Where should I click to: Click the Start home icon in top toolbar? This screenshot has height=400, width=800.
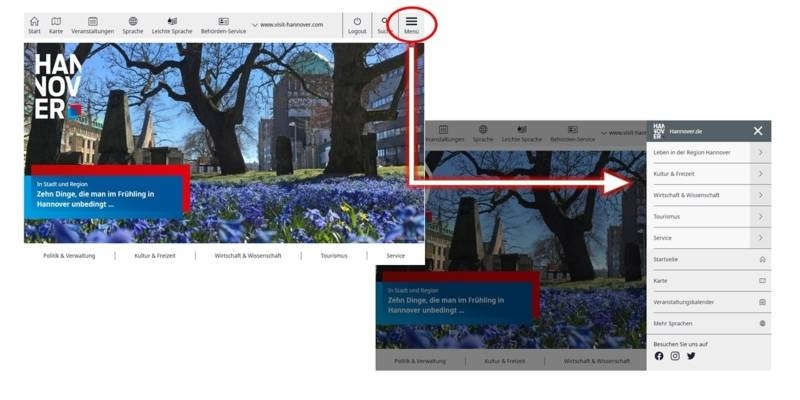point(34,21)
